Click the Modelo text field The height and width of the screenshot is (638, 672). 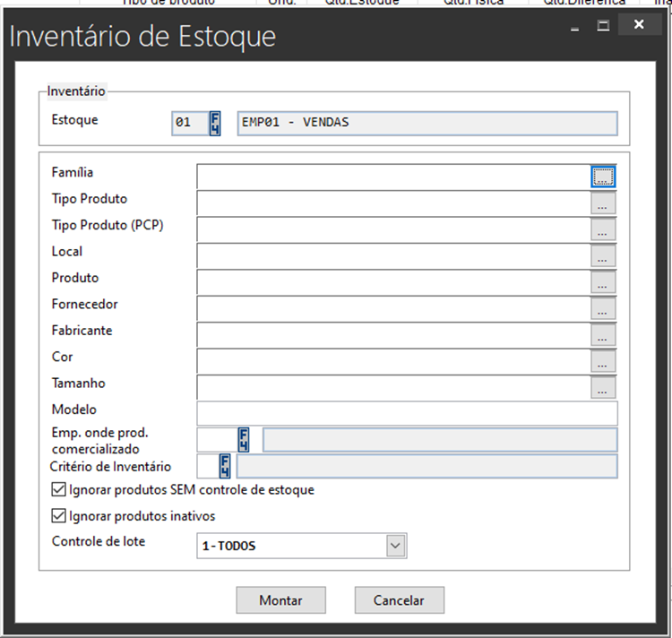click(406, 413)
